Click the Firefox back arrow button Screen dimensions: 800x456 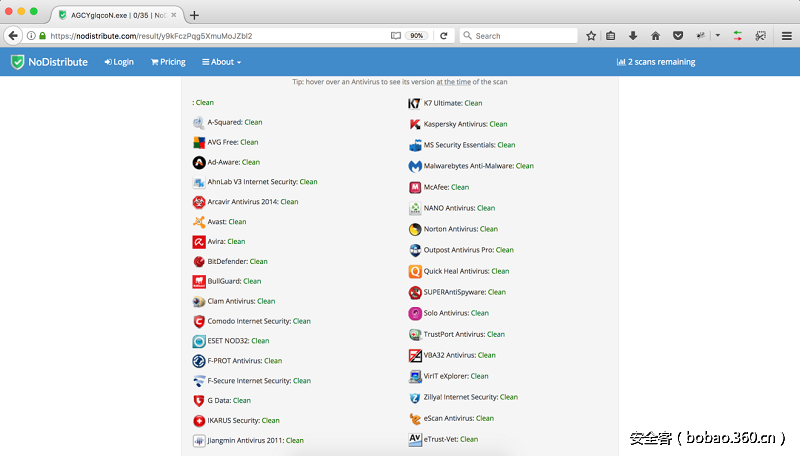pos(13,35)
